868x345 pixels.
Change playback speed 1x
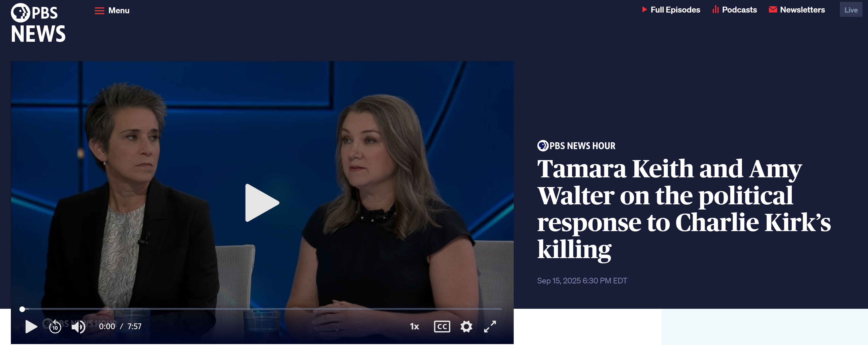[414, 327]
